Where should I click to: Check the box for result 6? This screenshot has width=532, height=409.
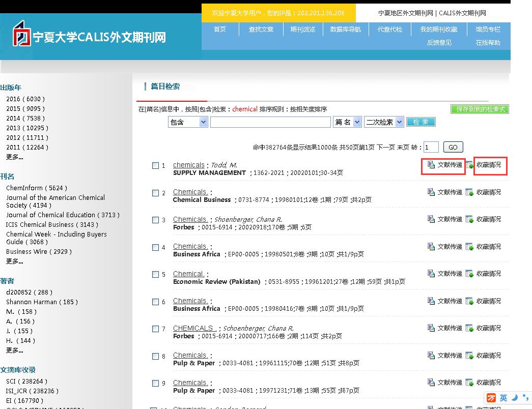click(155, 302)
